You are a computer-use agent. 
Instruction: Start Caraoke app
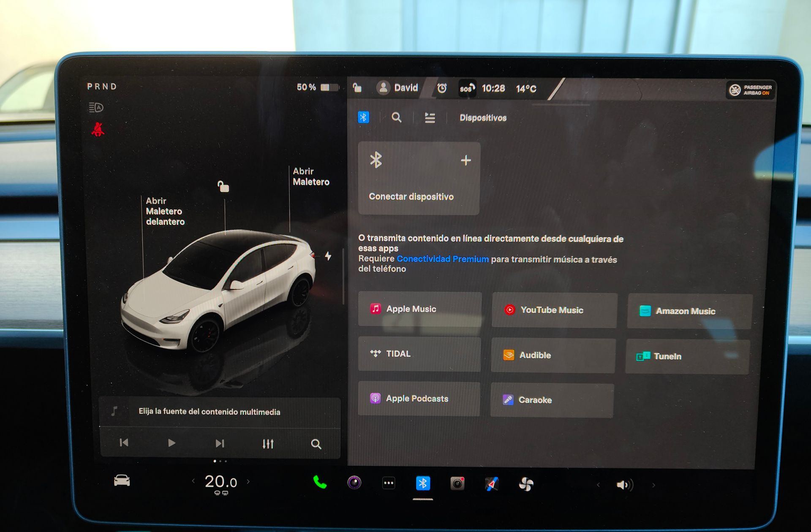point(552,400)
